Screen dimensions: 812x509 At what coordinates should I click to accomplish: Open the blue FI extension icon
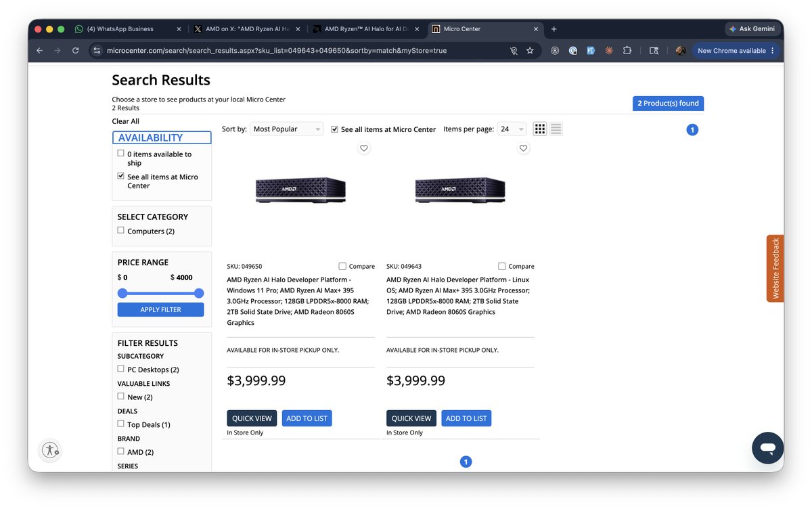click(591, 51)
